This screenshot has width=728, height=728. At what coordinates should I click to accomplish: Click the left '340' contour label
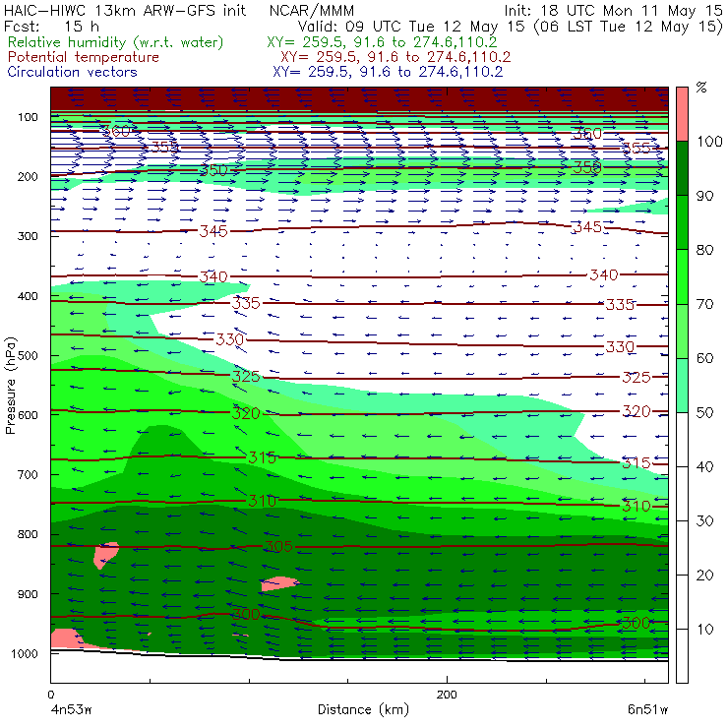213,276
